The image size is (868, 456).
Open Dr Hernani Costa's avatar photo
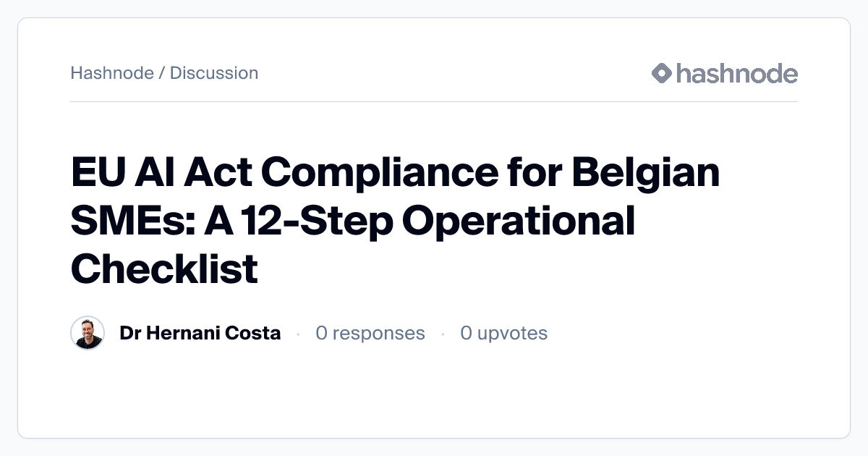88,333
